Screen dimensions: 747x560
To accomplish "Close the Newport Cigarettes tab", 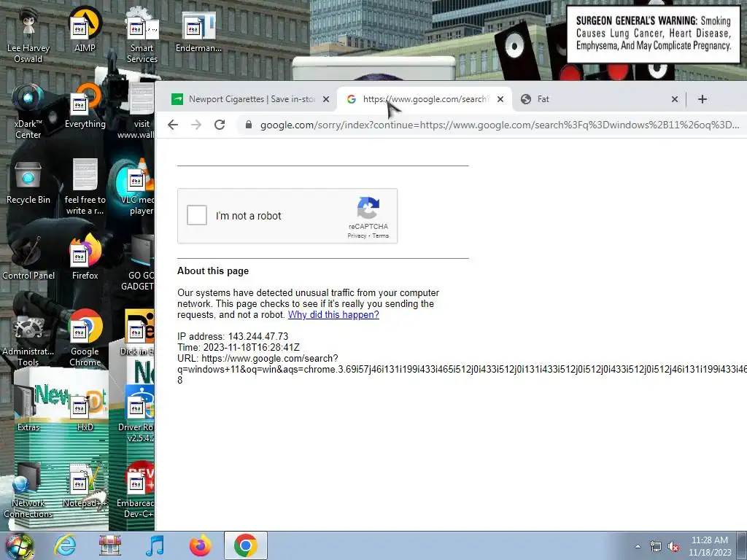I will [x=326, y=99].
